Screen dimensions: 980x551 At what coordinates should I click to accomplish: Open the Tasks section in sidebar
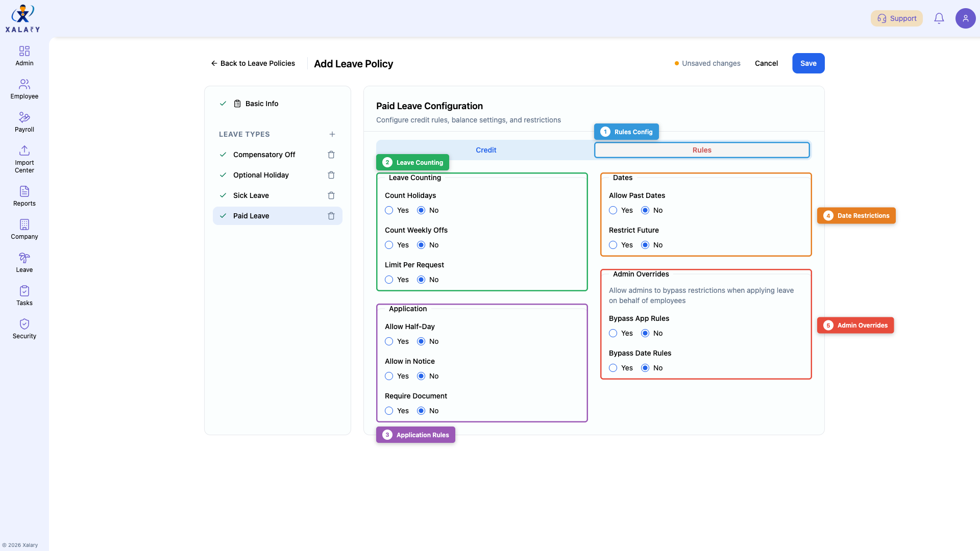click(x=24, y=295)
